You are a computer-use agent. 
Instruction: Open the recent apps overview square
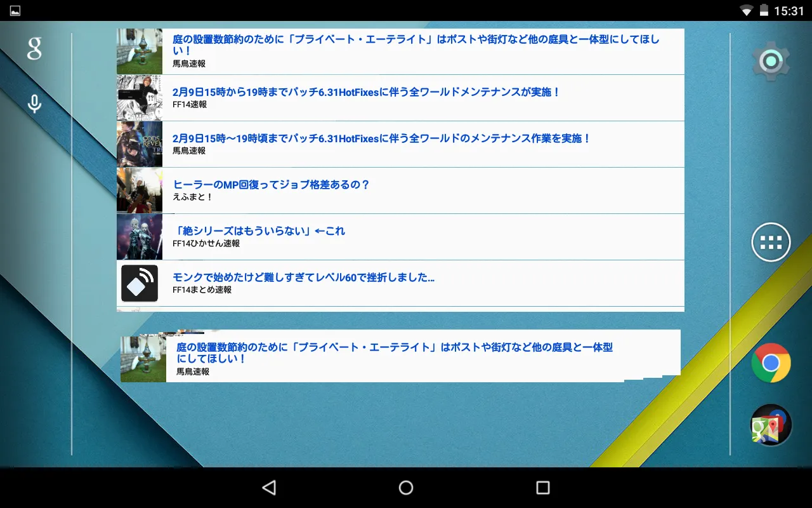(541, 487)
